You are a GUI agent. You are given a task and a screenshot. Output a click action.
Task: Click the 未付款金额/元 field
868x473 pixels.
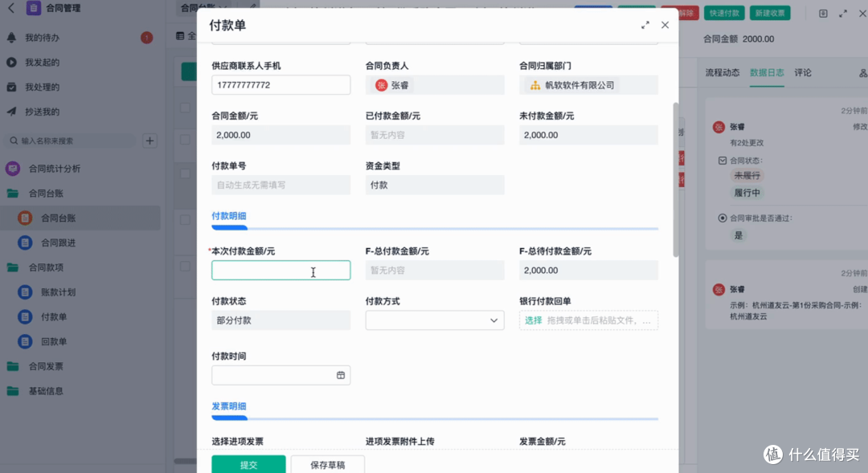click(x=588, y=135)
